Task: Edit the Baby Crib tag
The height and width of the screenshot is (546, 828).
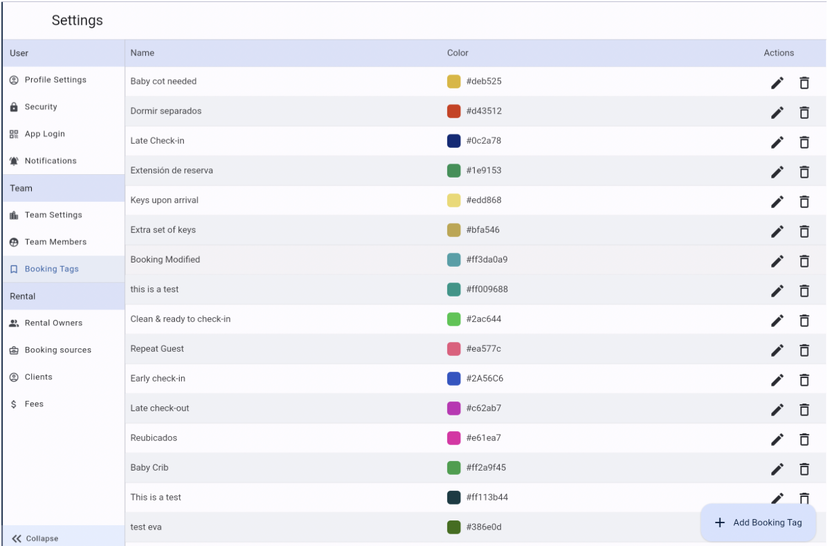Action: tap(777, 469)
